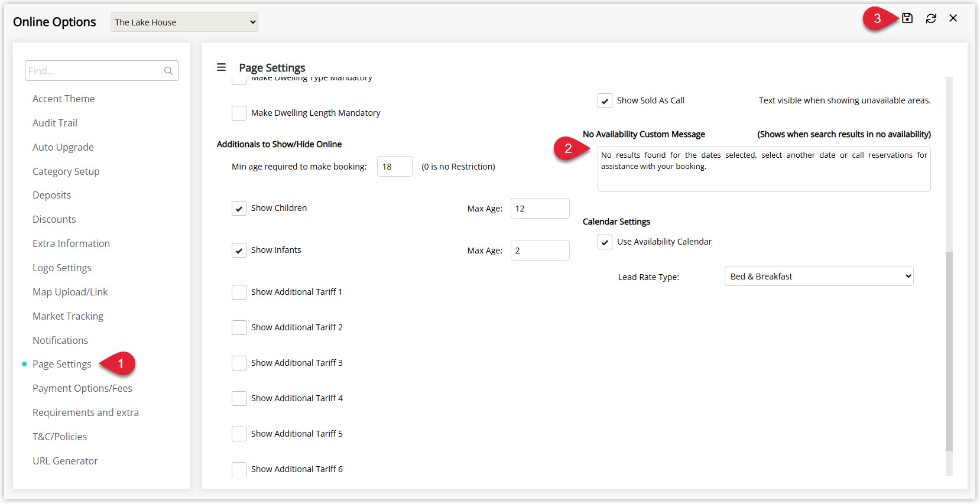Click the save icon in the header

[907, 18]
